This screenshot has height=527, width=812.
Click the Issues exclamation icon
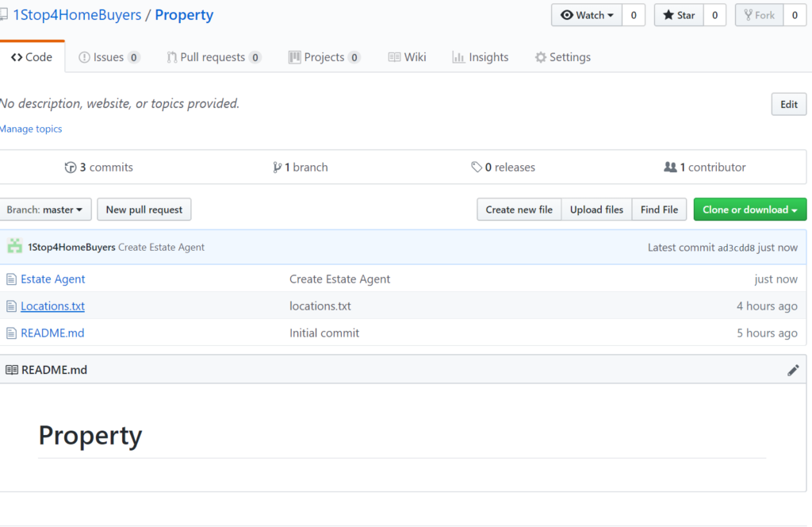[x=84, y=57]
